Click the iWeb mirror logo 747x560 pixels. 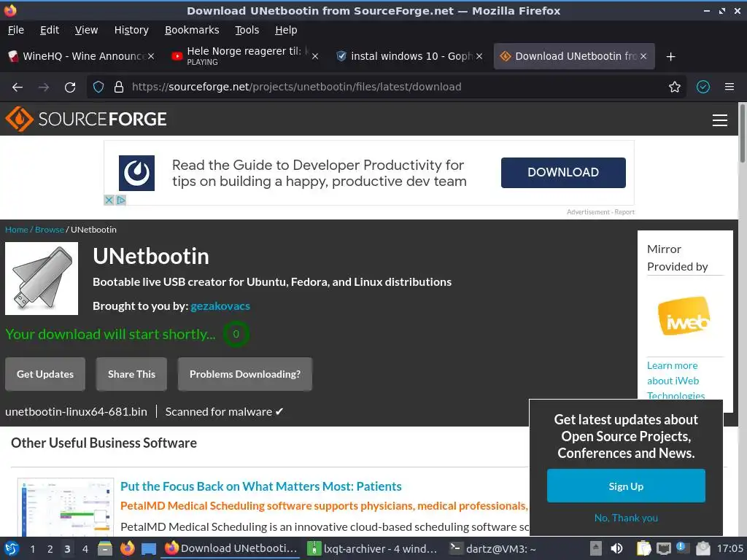(x=684, y=316)
